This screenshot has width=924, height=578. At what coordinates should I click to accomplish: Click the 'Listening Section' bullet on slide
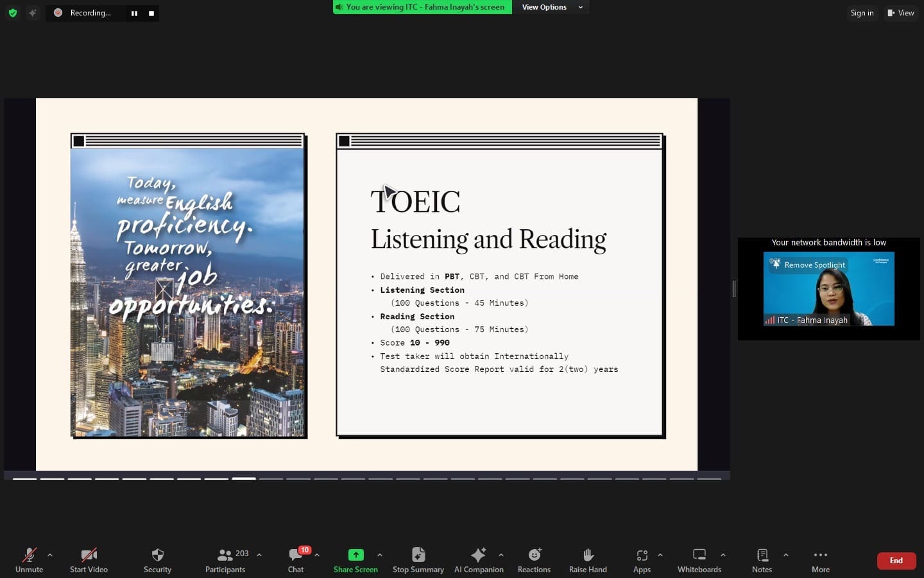coord(418,290)
